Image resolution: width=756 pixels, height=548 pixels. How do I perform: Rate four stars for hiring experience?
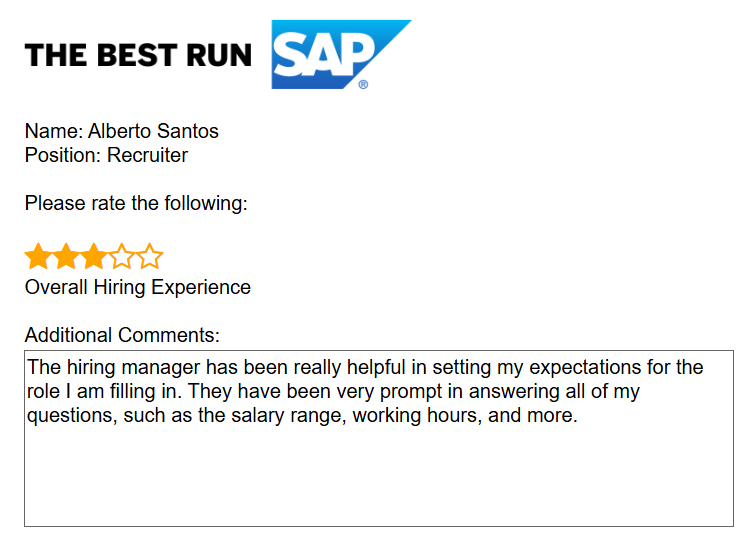(122, 257)
